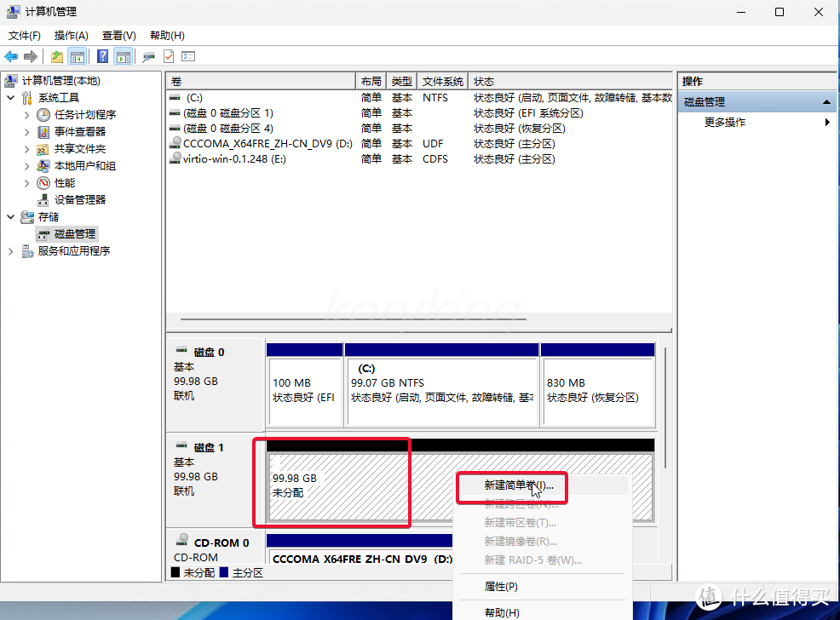Toggle the show/hide console tree toolbar button
The height and width of the screenshot is (620, 840).
78,56
